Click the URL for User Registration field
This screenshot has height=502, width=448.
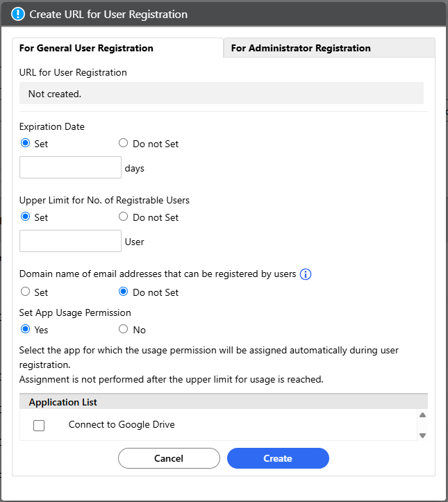222,93
